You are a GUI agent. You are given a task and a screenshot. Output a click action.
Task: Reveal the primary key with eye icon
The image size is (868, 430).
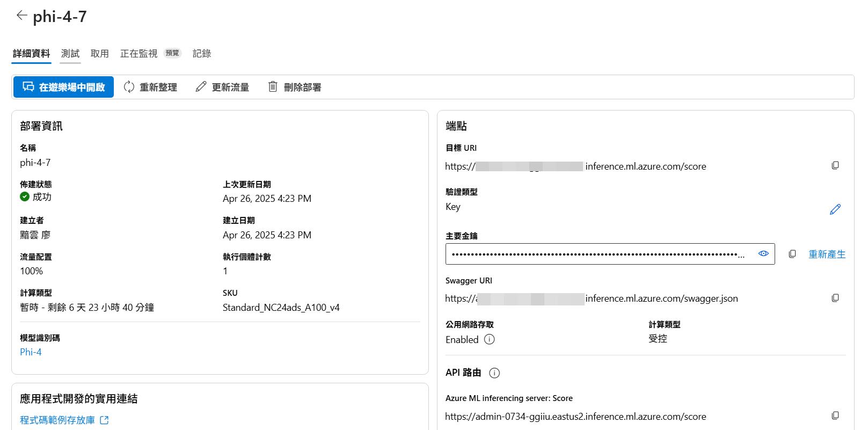(763, 254)
